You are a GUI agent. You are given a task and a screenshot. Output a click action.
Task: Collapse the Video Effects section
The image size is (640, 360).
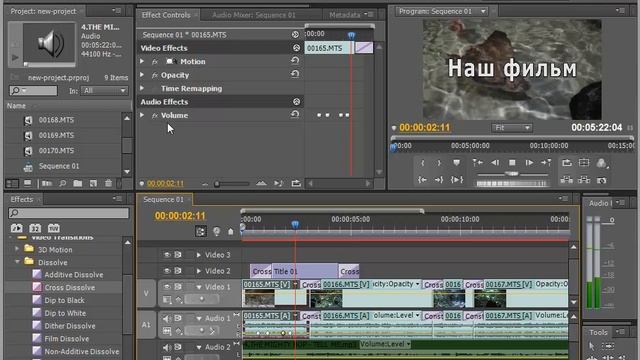click(x=296, y=48)
